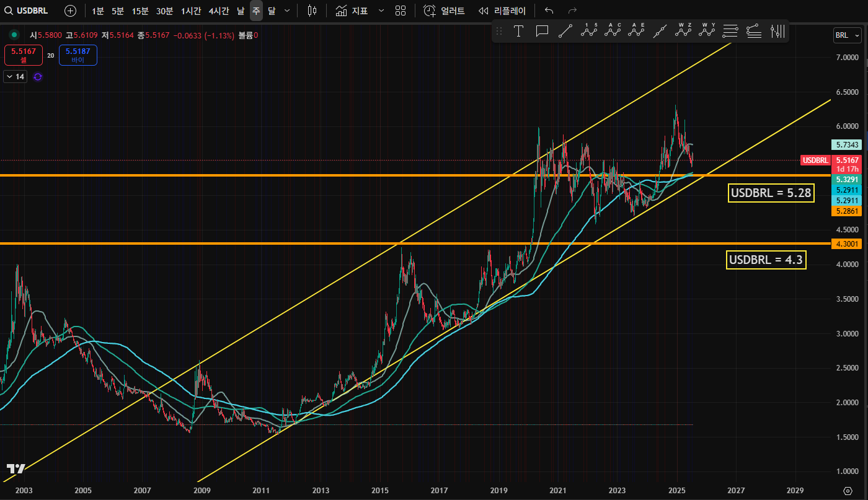Click the plus icon beside USDBRL
This screenshot has width=868, height=500.
coord(71,11)
